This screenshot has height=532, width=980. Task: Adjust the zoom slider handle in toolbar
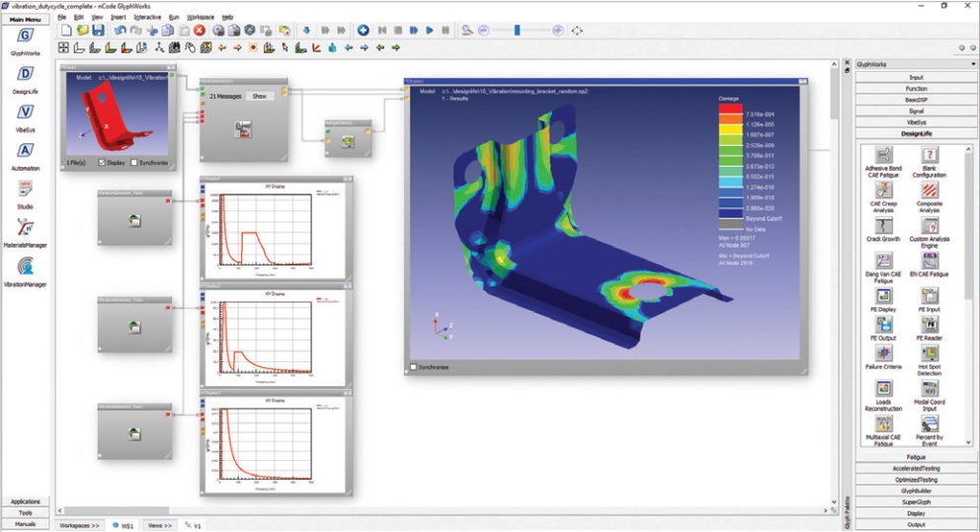[517, 30]
